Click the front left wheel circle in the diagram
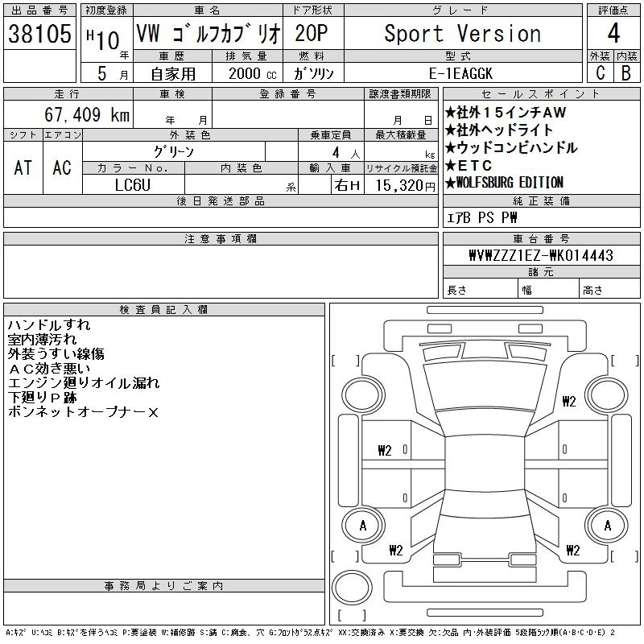644x644 pixels. click(362, 393)
